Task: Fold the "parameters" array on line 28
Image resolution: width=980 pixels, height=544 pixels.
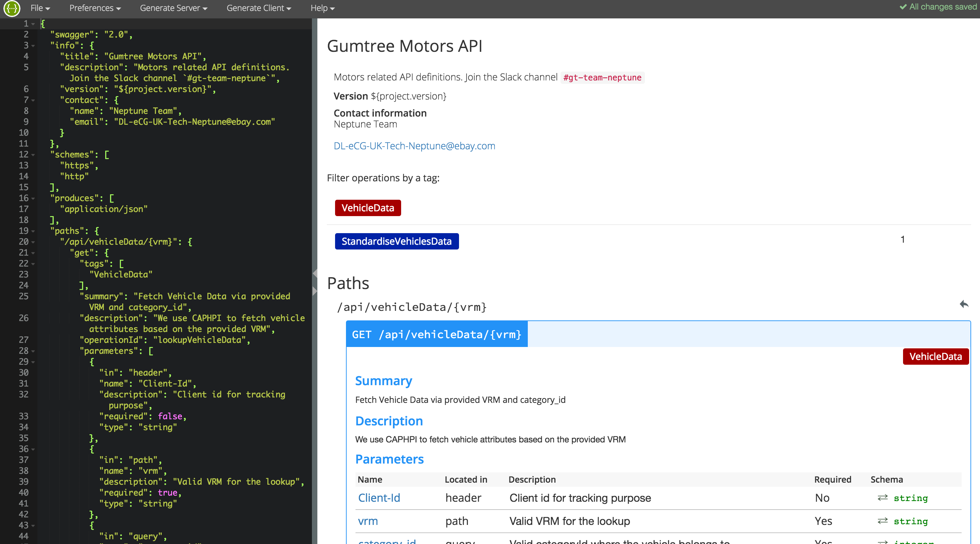Action: tap(33, 351)
